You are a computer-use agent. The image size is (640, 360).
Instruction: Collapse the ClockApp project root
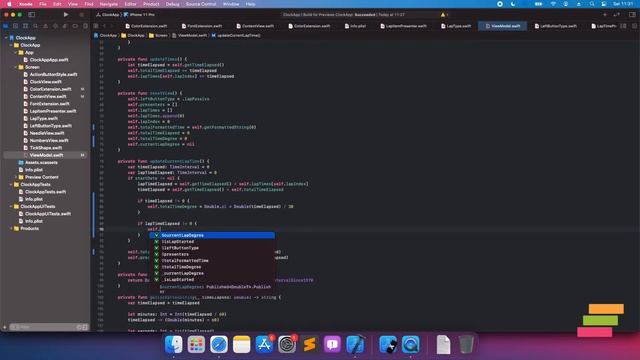click(6, 38)
